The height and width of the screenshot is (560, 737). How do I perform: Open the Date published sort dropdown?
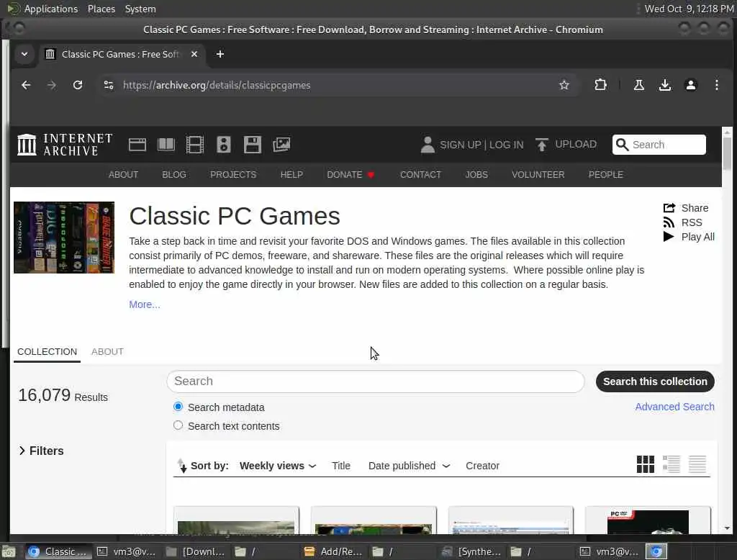pyautogui.click(x=409, y=466)
